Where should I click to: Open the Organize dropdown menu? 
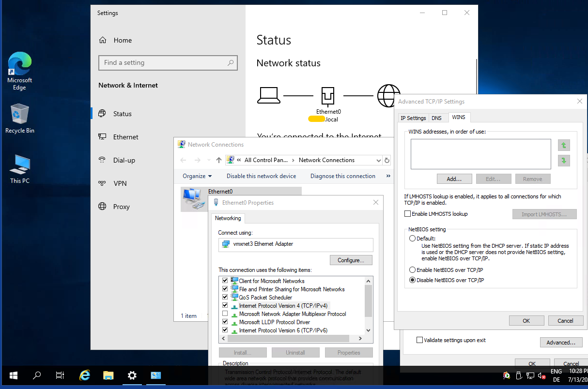[x=197, y=176]
